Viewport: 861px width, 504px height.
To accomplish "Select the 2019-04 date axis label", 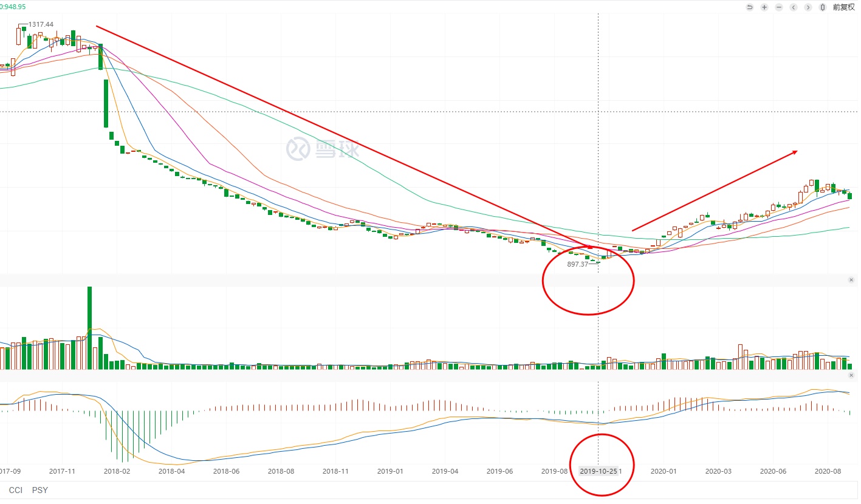I will pos(445,471).
